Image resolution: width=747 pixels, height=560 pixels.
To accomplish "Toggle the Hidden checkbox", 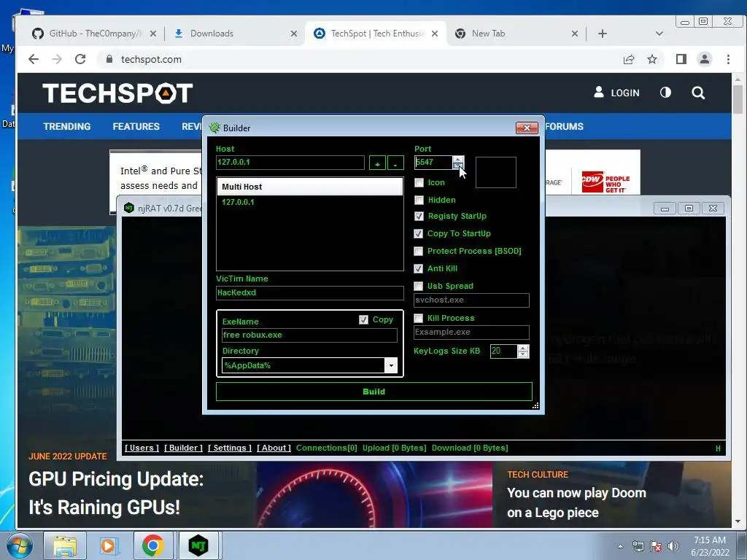I will (x=419, y=200).
